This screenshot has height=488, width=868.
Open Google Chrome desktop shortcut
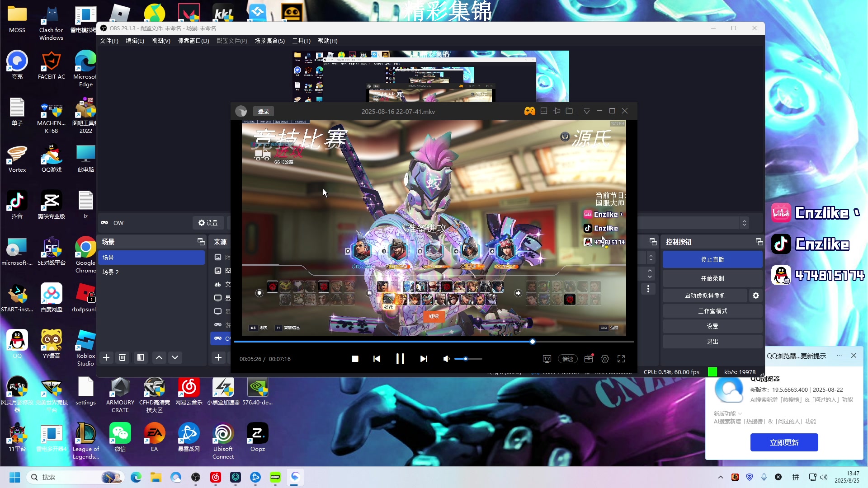[85, 254]
